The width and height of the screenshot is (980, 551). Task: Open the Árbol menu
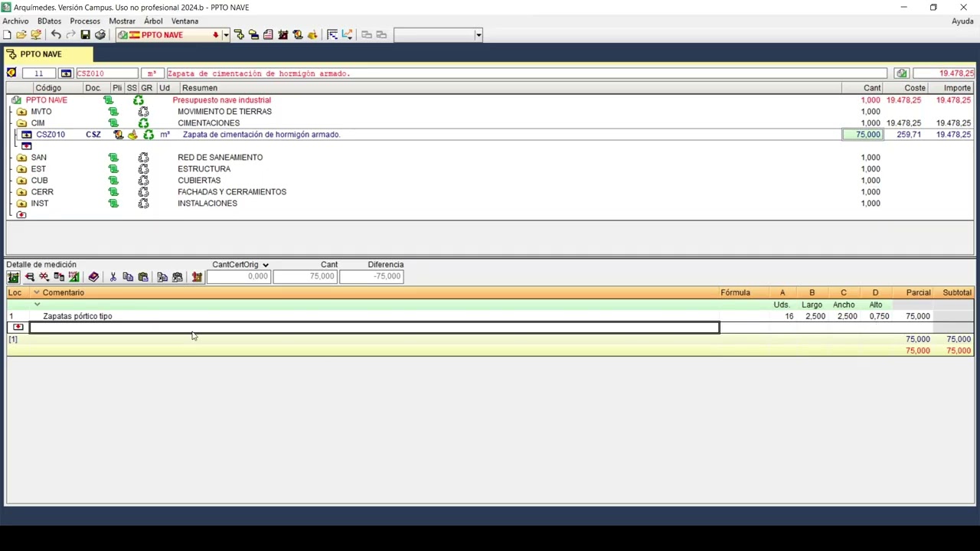[153, 21]
